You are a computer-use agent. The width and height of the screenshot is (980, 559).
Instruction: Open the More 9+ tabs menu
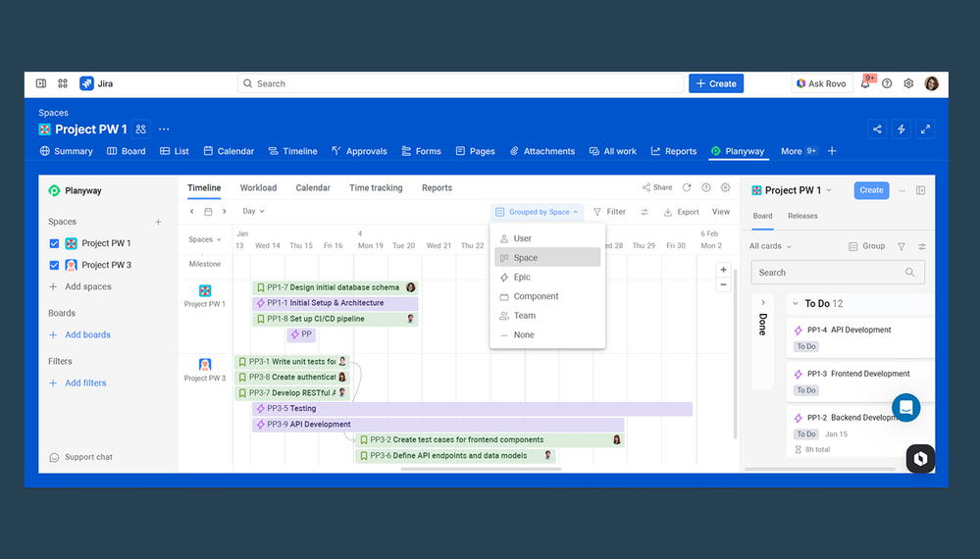pos(799,151)
